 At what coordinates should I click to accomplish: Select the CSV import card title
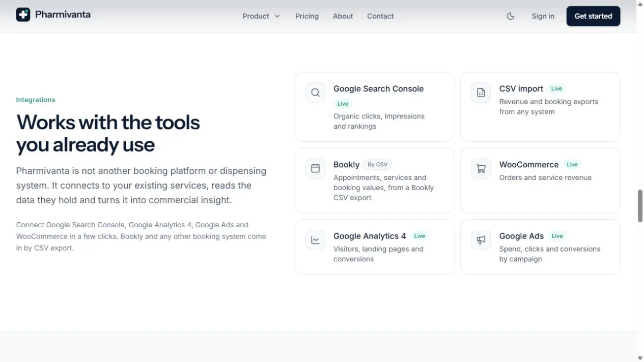(x=521, y=88)
